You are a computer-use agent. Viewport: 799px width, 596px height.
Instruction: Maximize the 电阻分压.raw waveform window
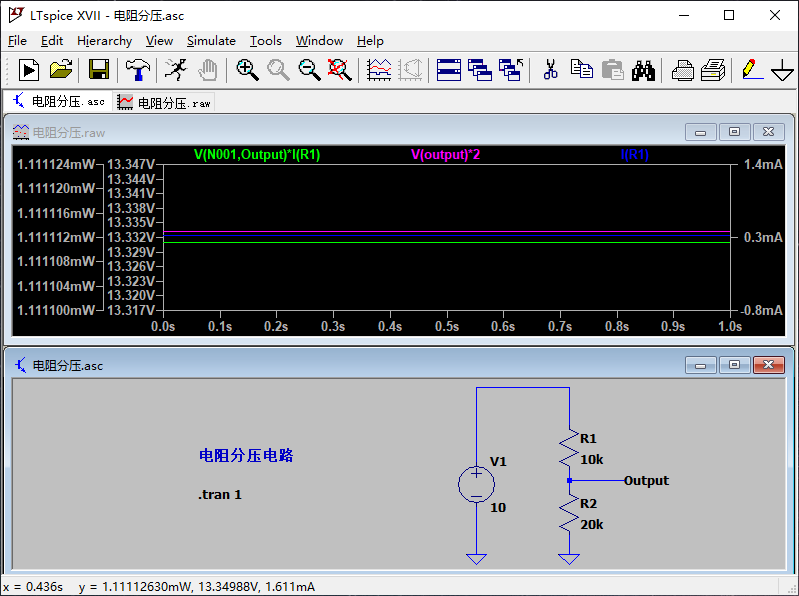(734, 132)
